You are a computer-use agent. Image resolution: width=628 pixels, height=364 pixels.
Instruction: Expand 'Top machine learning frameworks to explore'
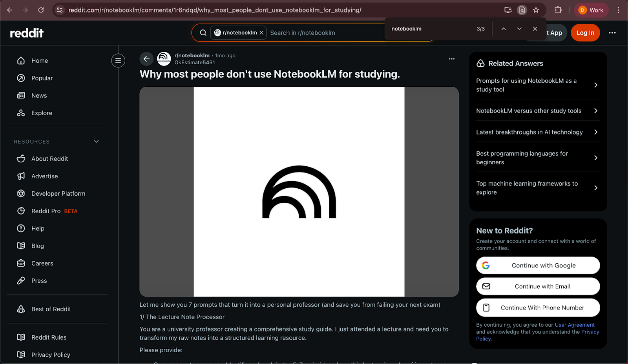click(x=538, y=188)
